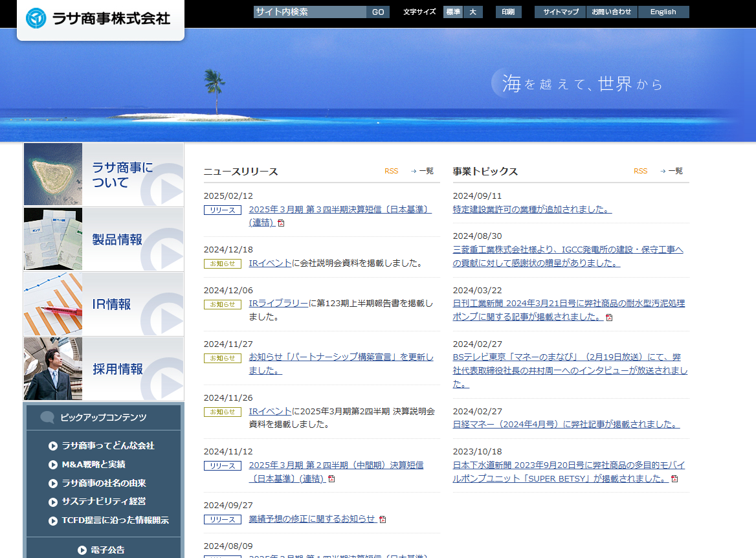The image size is (756, 558).
Task: Open the お問い合わせ page
Action: 612,12
